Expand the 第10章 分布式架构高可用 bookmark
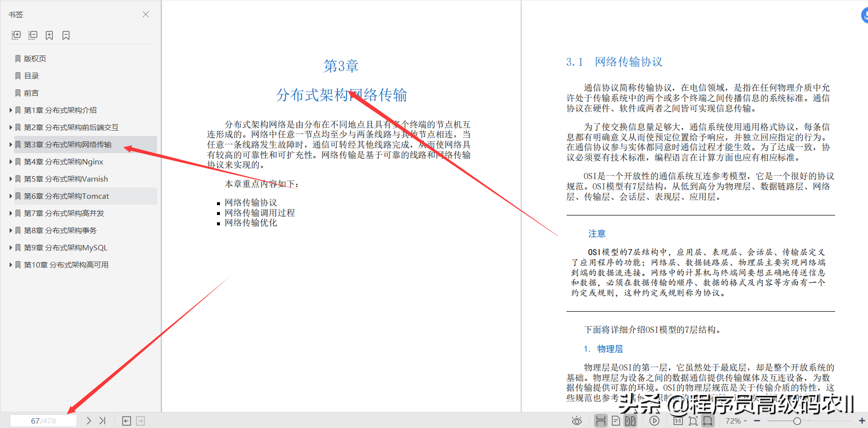868x428 pixels. (x=11, y=265)
